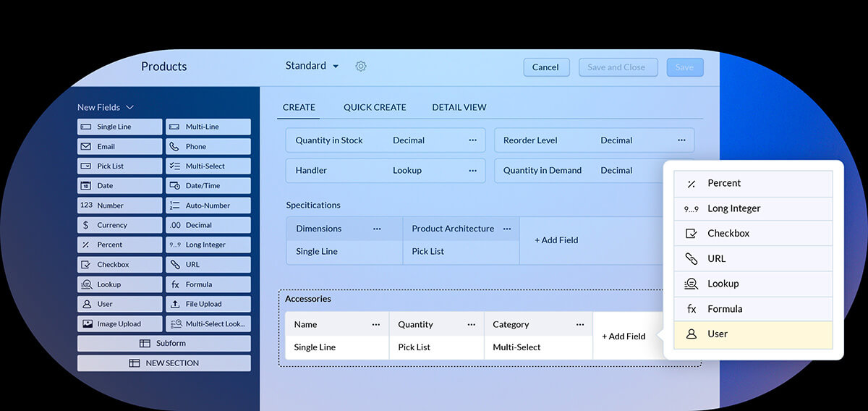Collapse the New Fields chevron
Screen dimensions: 868x411
[129, 107]
